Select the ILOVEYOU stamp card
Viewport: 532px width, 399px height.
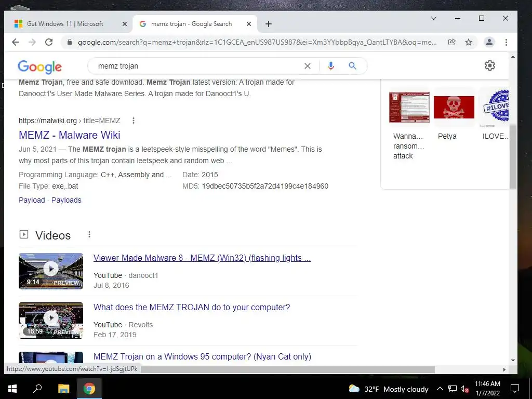[495, 114]
